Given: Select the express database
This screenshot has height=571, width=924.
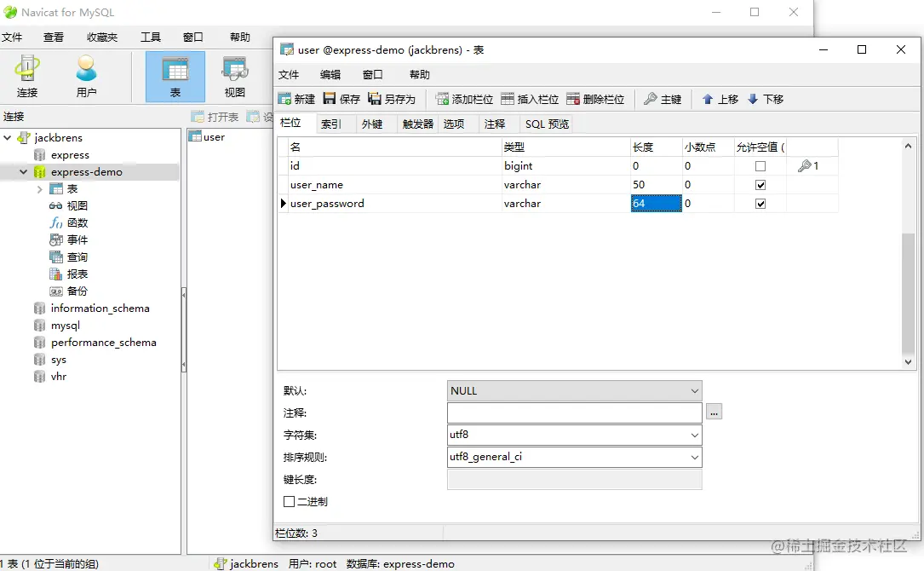Looking at the screenshot, I should coord(70,154).
